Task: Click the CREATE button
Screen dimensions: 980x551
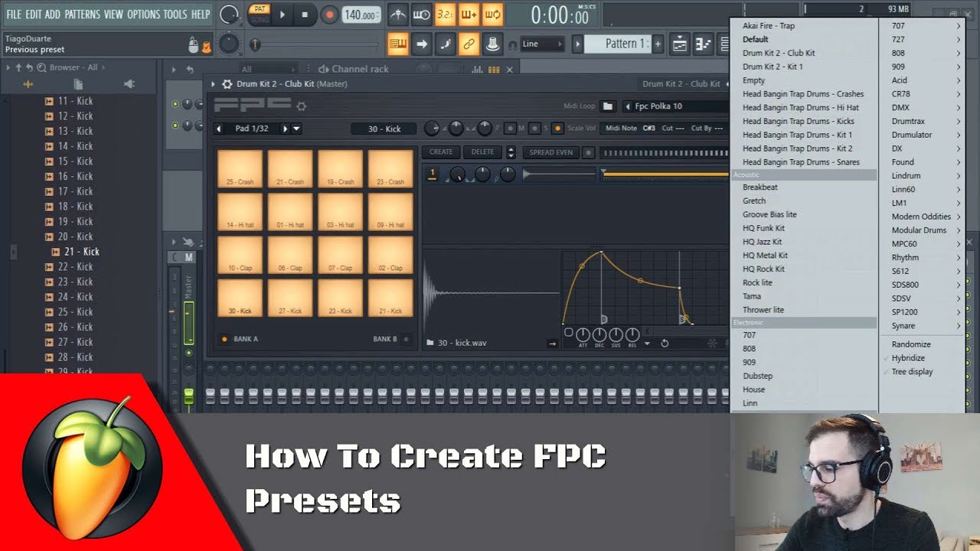Action: 441,152
